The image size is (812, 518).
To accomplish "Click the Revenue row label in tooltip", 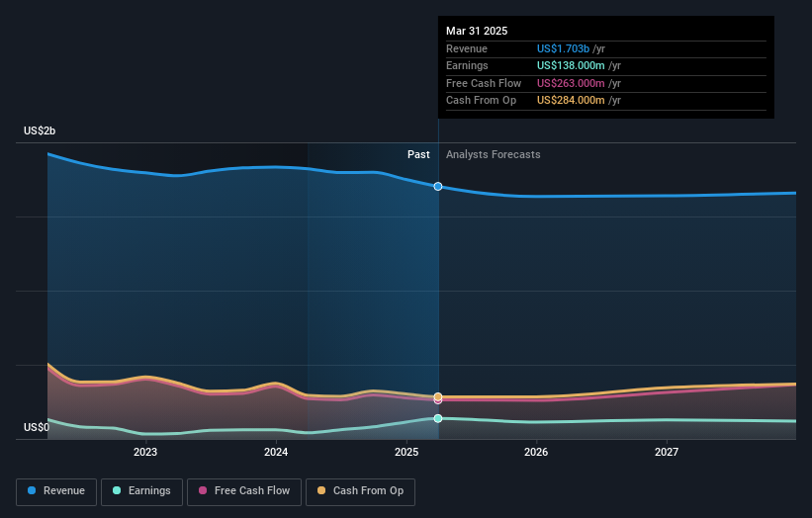I will (x=467, y=48).
